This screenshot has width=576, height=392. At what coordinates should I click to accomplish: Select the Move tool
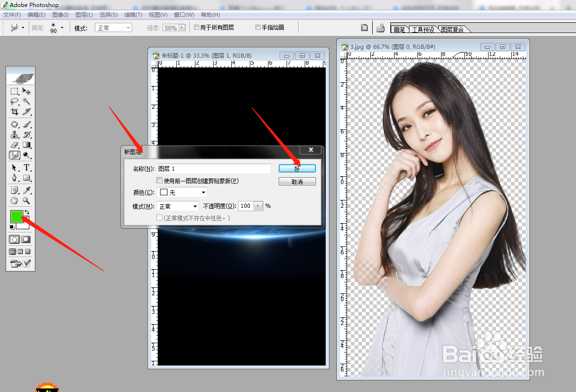(27, 91)
